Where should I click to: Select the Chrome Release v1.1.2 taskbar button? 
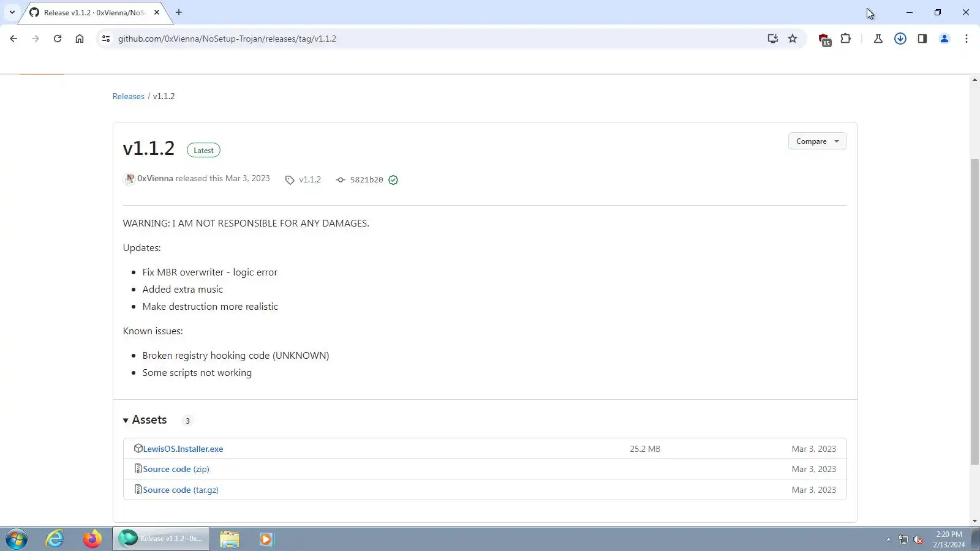(161, 539)
